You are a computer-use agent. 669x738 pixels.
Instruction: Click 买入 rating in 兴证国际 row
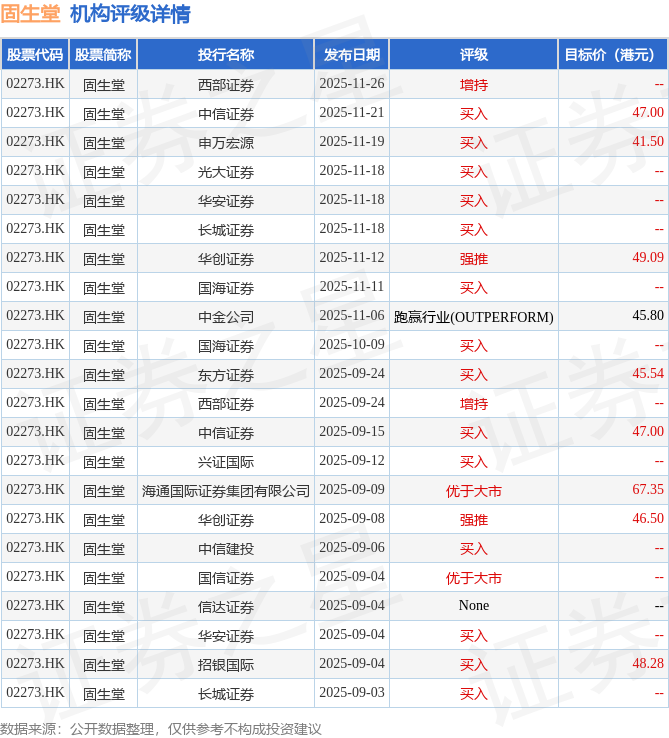(474, 462)
